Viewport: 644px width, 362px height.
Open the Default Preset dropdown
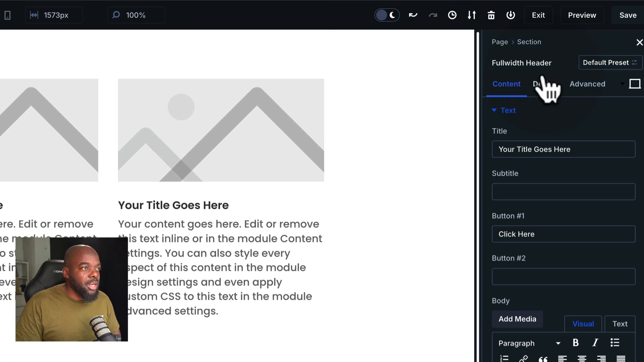(x=610, y=63)
